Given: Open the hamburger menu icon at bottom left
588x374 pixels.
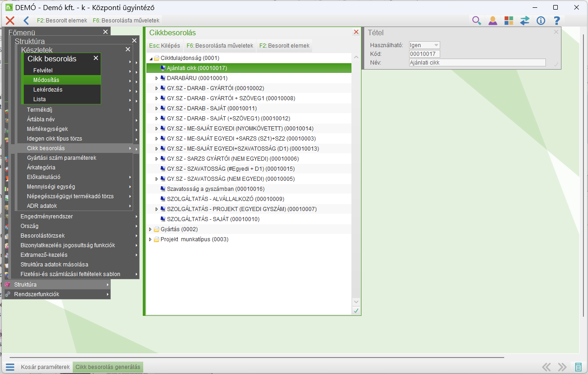Looking at the screenshot, I should coord(10,367).
